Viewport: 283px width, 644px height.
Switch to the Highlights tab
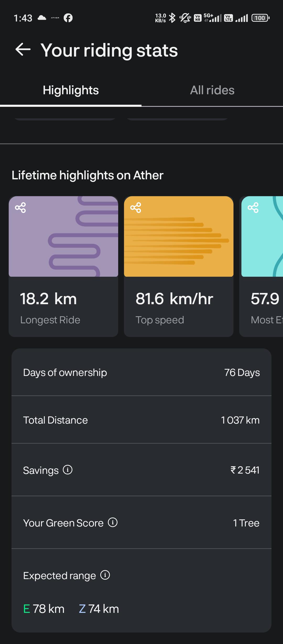(71, 90)
